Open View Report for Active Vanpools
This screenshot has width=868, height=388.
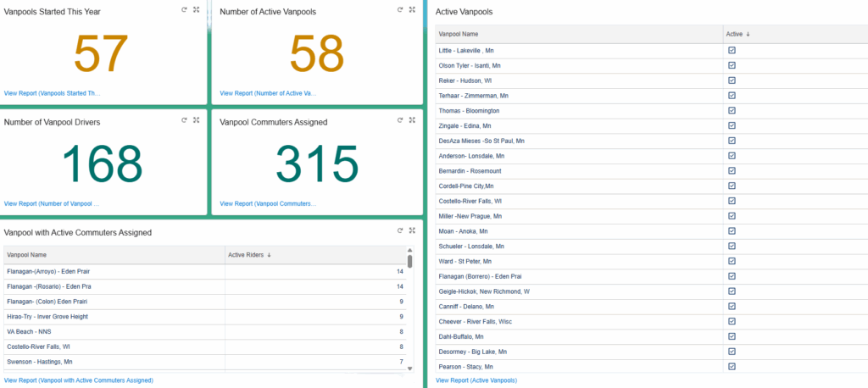[x=476, y=381]
